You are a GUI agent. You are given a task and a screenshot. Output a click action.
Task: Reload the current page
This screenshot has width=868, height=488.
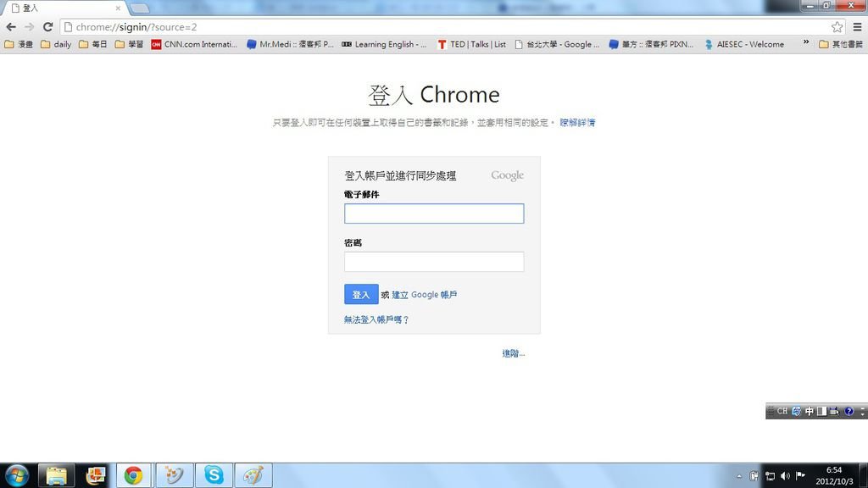click(x=48, y=26)
